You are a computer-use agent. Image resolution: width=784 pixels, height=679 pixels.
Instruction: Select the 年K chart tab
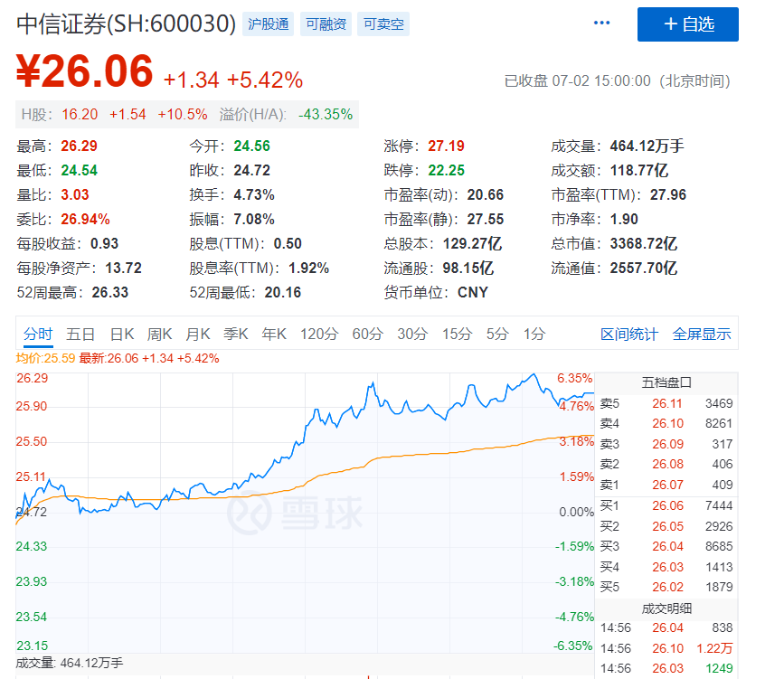click(274, 335)
